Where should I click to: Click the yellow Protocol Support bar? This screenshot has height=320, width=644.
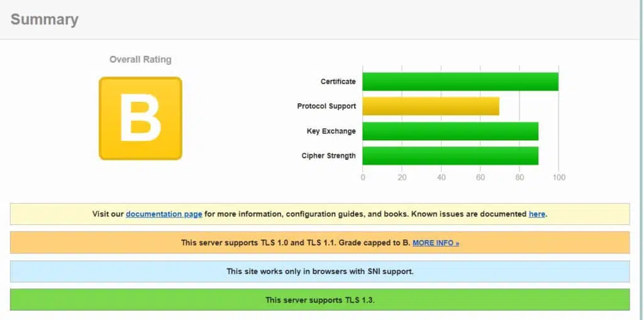(430, 106)
